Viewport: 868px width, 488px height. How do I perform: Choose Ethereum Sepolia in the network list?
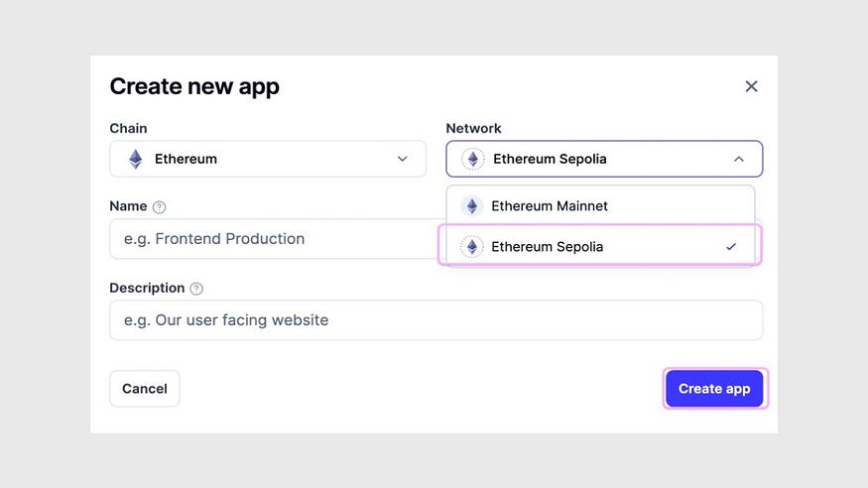tap(600, 246)
